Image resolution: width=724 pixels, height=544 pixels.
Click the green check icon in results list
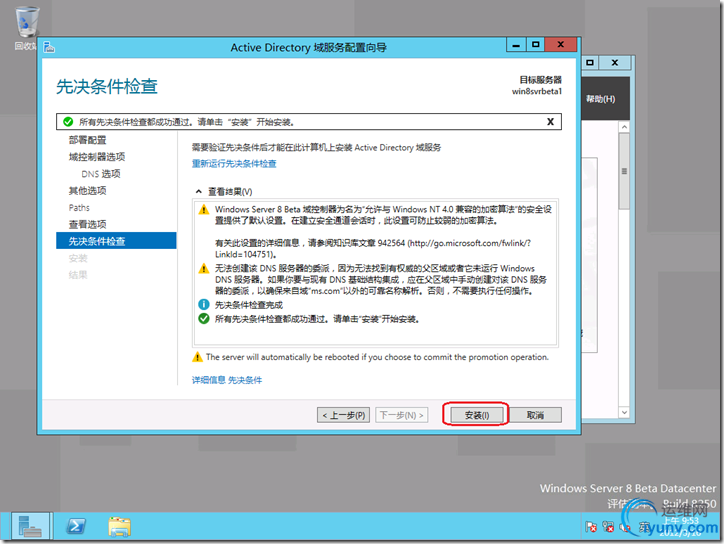(204, 318)
